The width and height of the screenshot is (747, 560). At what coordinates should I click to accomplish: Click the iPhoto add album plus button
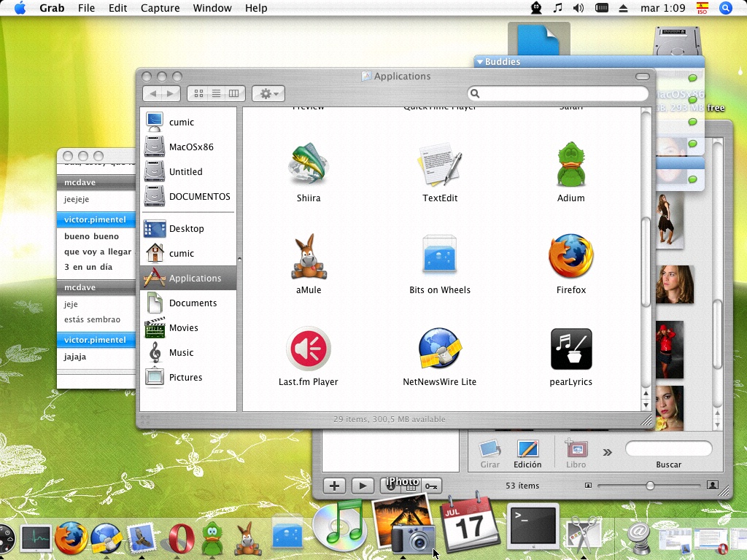tap(334, 486)
